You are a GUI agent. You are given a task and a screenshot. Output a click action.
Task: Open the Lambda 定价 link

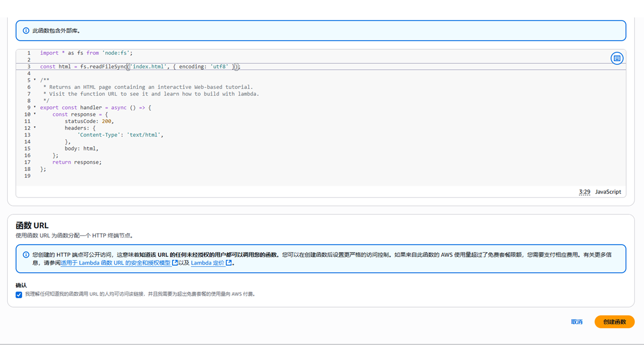coord(207,263)
